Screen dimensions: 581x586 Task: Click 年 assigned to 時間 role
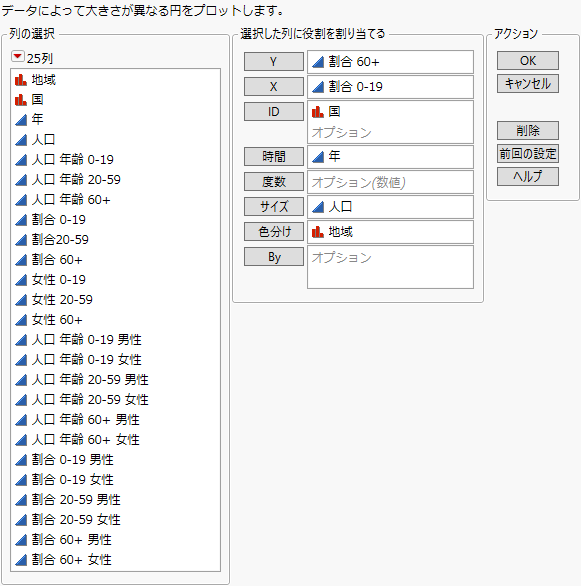point(390,156)
